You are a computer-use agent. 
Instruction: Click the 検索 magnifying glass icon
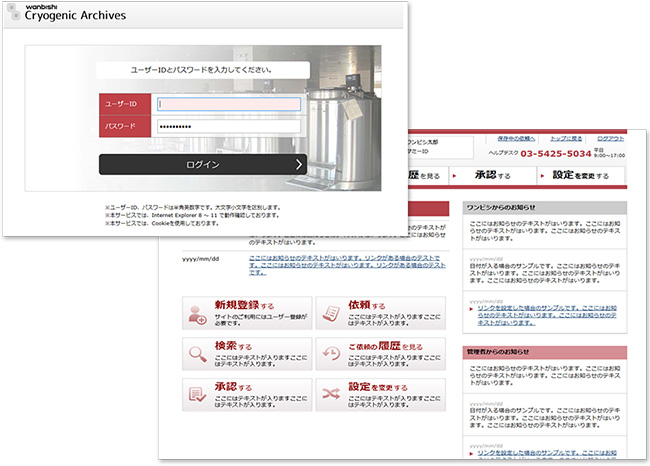196,354
